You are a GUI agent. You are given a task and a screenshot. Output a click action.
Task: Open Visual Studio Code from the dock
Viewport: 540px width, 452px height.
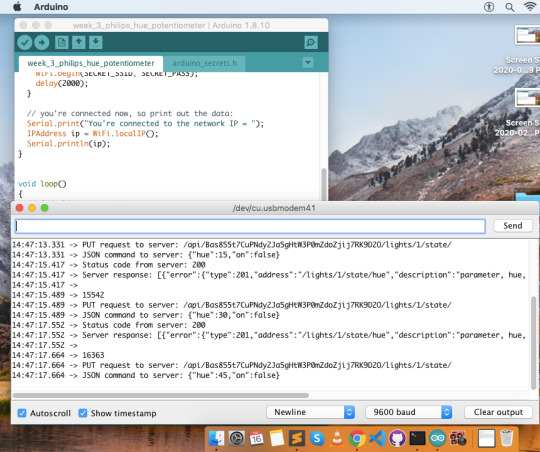tap(377, 438)
